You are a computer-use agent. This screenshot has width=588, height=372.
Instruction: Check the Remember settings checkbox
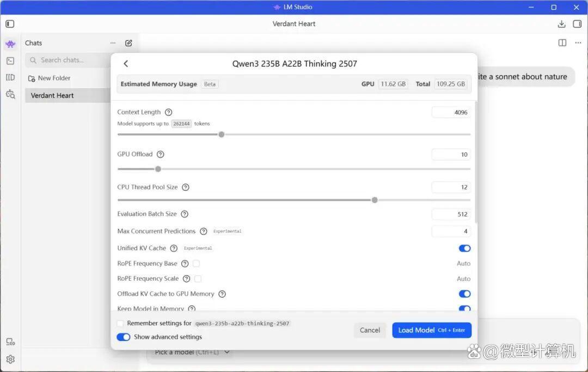[x=120, y=324]
